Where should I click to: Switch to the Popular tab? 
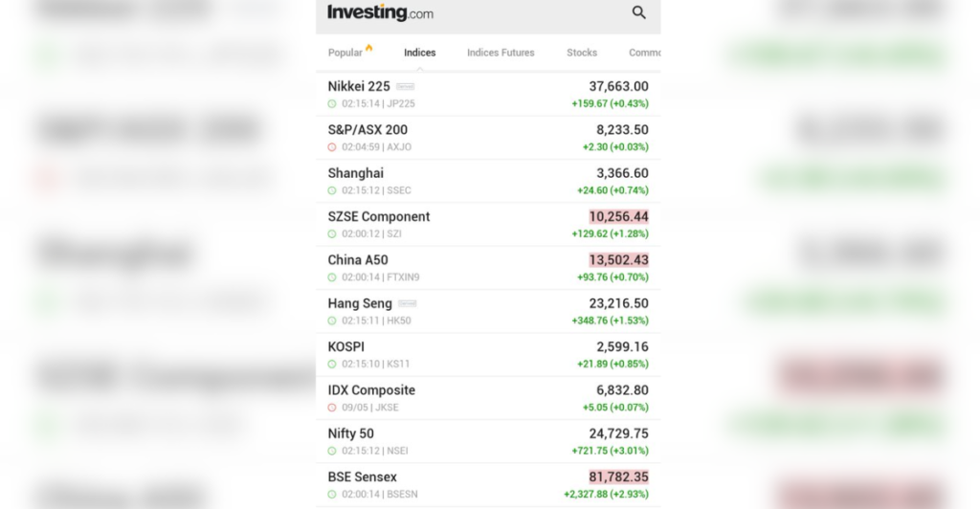pos(345,53)
